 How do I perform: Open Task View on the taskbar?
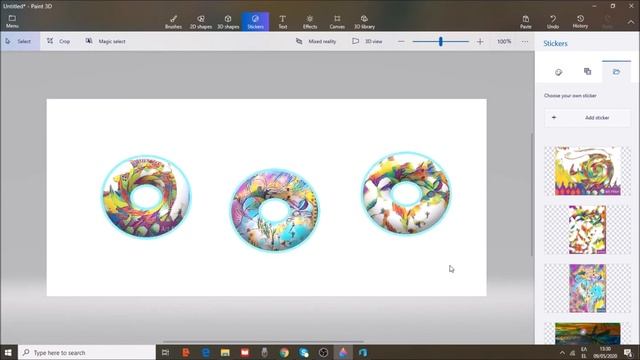[165, 352]
